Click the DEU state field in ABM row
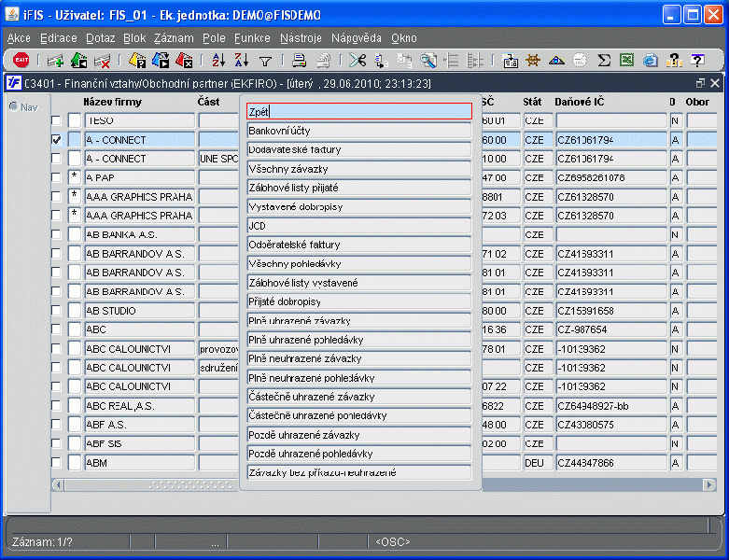 (538, 463)
